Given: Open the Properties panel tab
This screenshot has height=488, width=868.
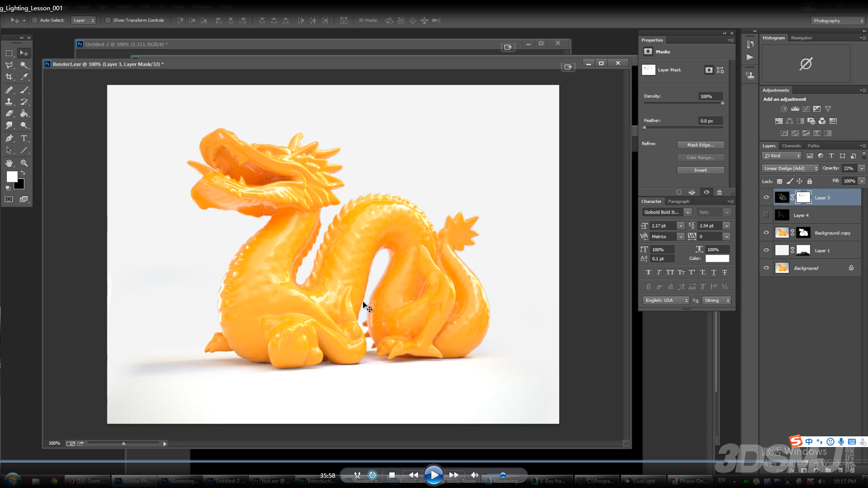Looking at the screenshot, I should [x=652, y=40].
